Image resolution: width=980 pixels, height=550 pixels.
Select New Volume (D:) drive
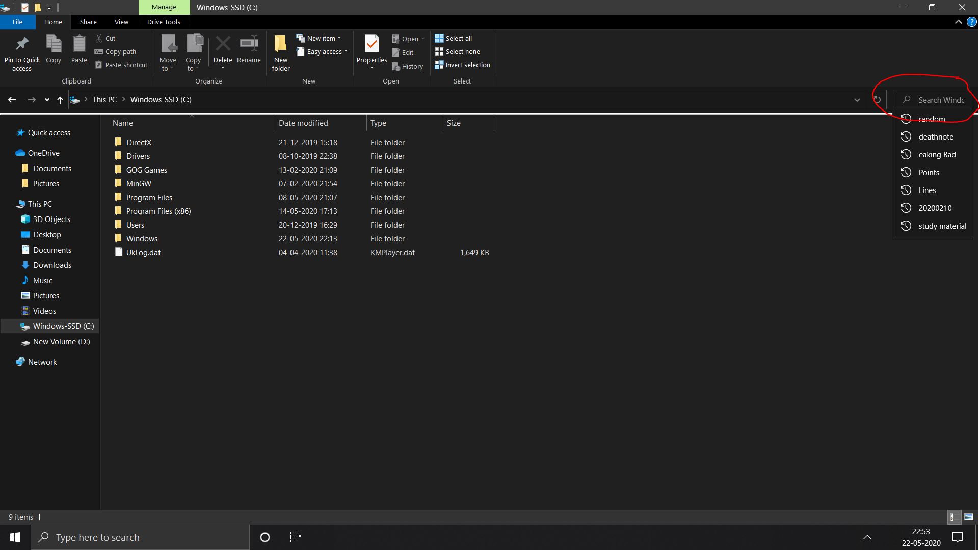pos(61,341)
